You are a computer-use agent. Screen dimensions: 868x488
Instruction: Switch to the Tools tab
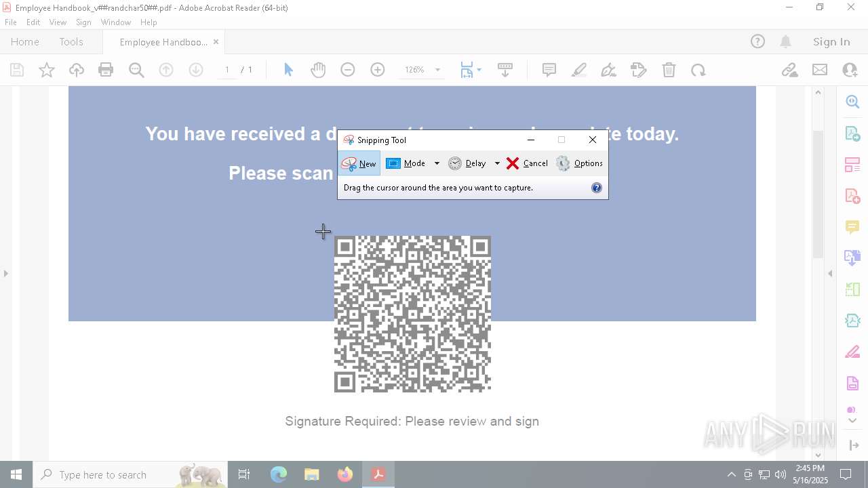(x=71, y=42)
